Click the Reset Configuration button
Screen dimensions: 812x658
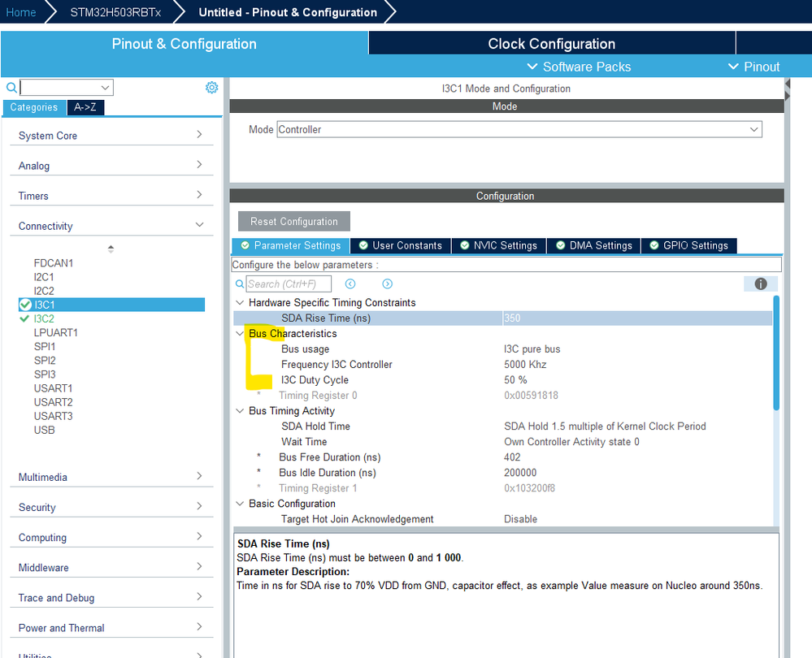[294, 221]
